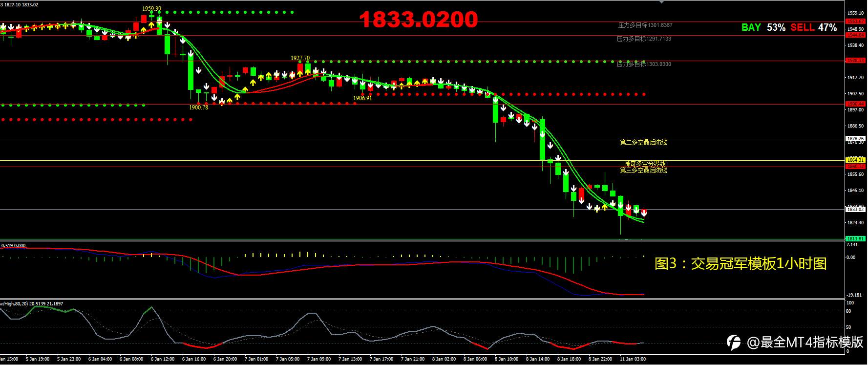Select the red 1944.84 price tag

coord(855,35)
